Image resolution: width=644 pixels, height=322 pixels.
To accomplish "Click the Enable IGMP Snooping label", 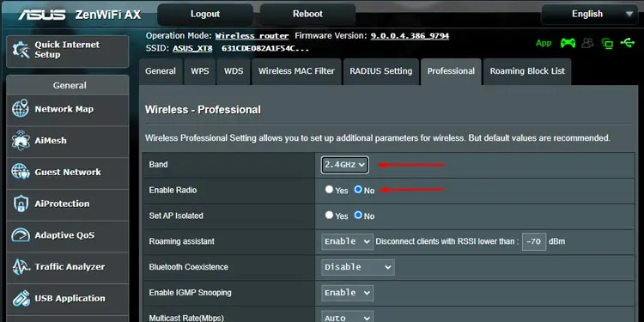I will (x=190, y=293).
